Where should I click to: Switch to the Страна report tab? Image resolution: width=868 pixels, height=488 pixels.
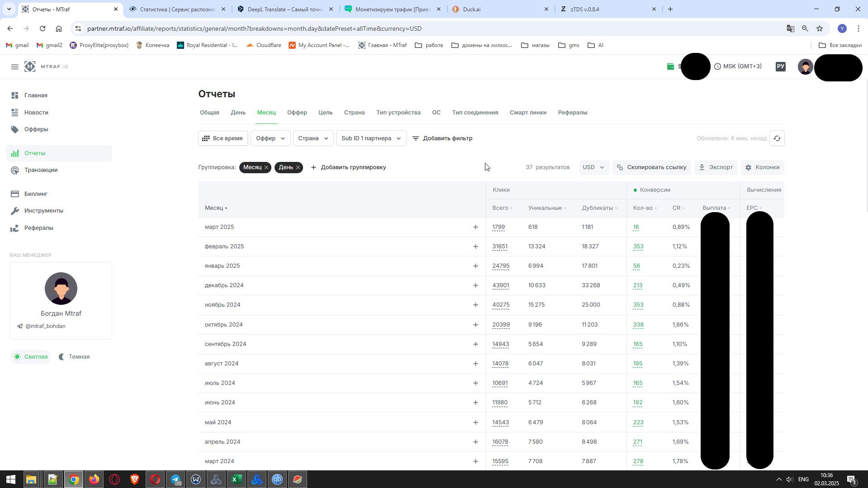354,113
